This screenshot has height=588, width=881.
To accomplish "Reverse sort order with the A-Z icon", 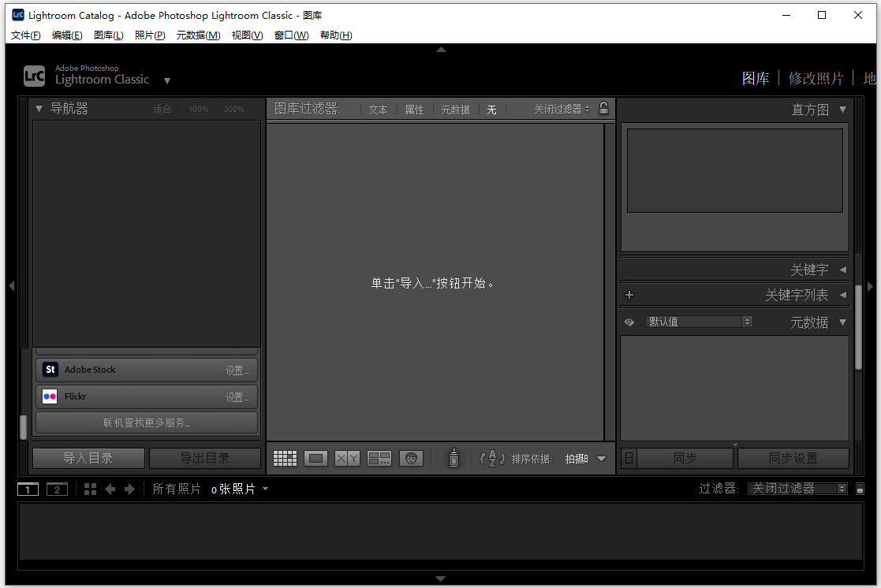I will (491, 458).
